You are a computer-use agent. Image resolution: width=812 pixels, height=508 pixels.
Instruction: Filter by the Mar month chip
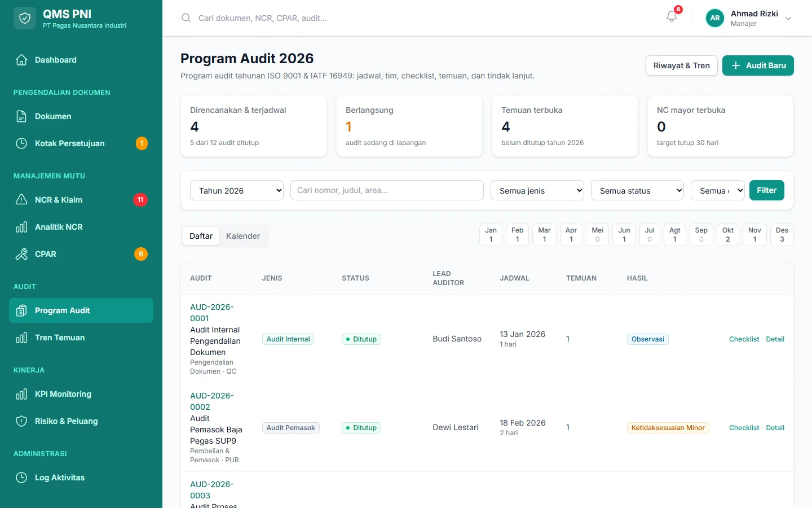tap(544, 235)
